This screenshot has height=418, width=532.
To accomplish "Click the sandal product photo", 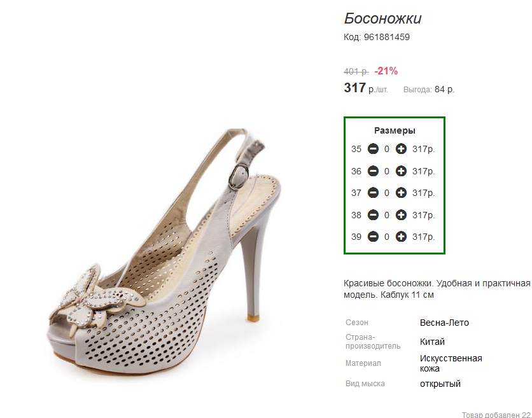I will pyautogui.click(x=165, y=251).
